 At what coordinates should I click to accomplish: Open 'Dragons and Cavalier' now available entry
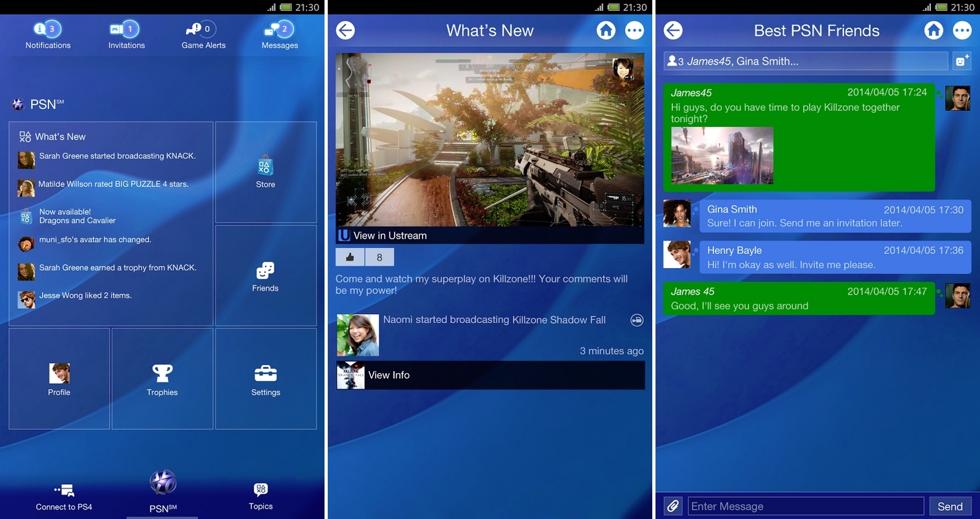(68, 216)
